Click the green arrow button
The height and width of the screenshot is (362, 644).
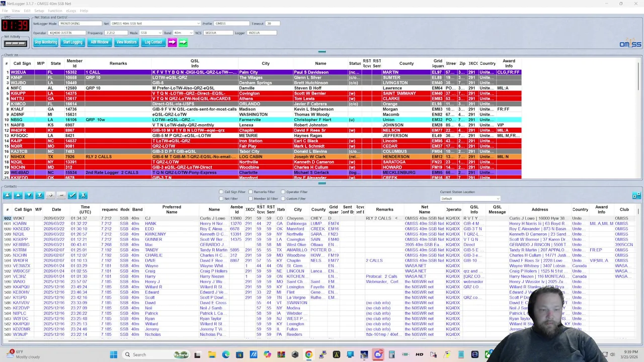click(183, 42)
